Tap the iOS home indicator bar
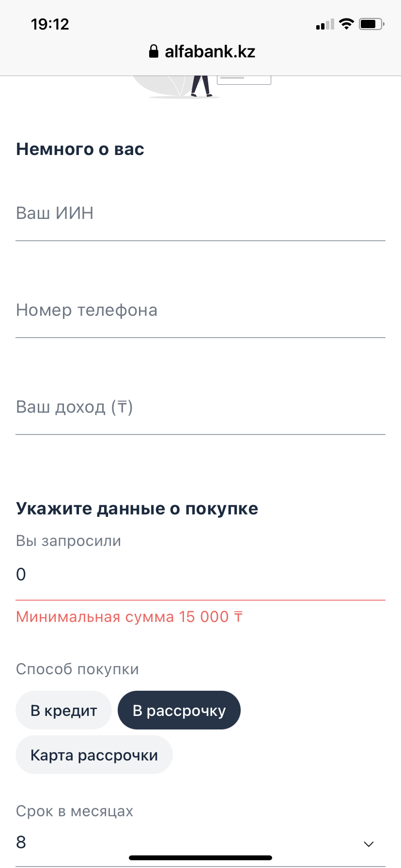Screen dimensions: 401x868 pyautogui.click(x=200, y=858)
